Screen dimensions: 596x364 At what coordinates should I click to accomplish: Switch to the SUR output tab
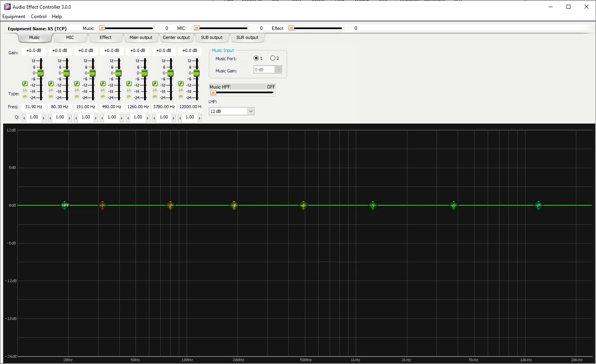coord(247,38)
